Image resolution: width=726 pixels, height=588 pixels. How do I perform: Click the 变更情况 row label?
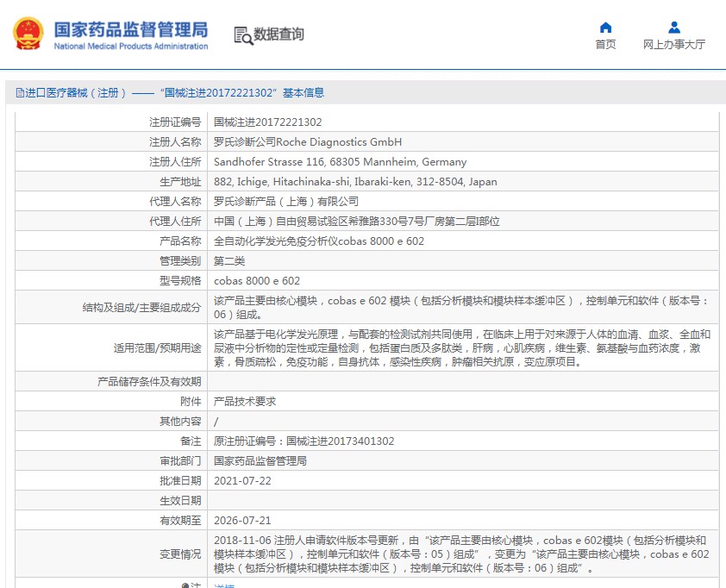point(180,554)
